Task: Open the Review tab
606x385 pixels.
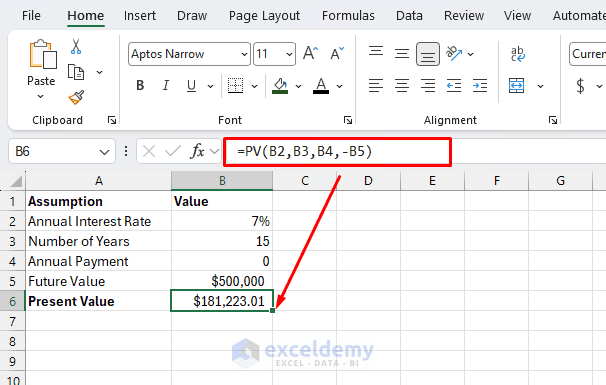Action: 464,15
